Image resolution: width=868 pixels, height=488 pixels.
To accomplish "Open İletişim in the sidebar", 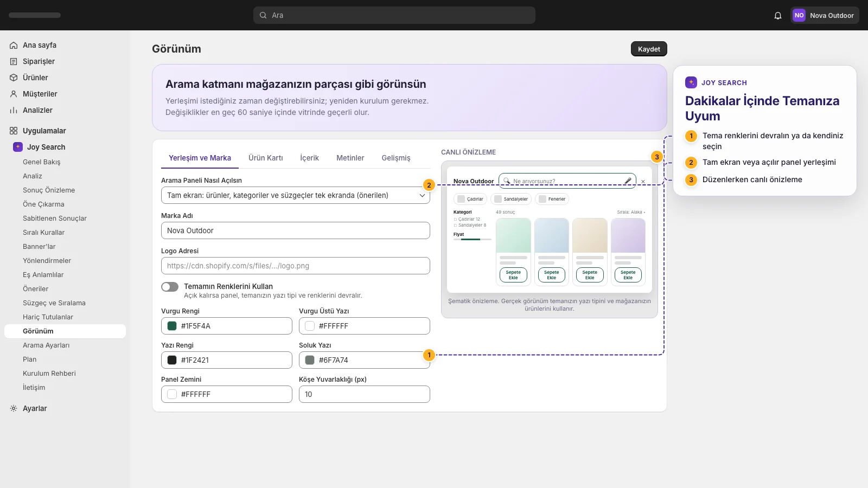I will tap(34, 388).
